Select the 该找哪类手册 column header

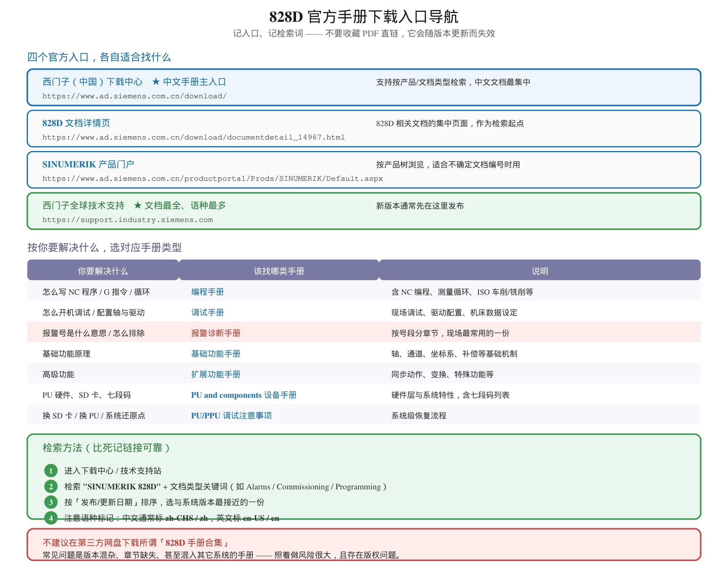(279, 270)
